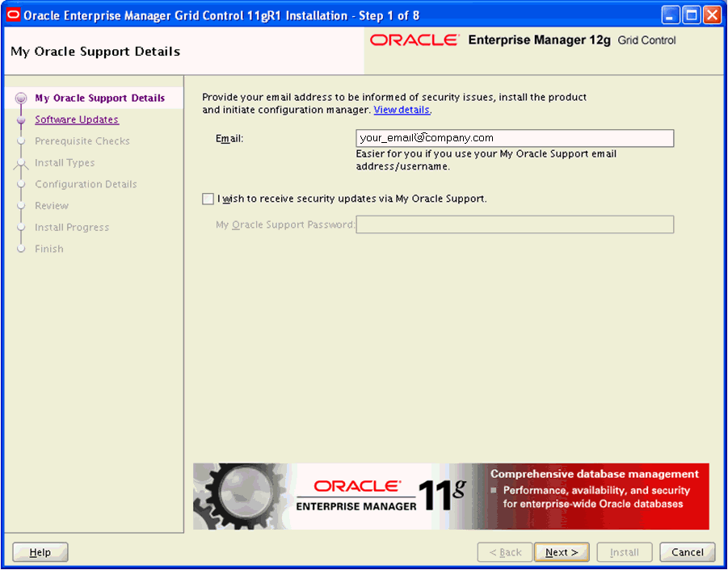This screenshot has width=728, height=570.
Task: Enable receiving security updates checkbox
Action: point(208,199)
